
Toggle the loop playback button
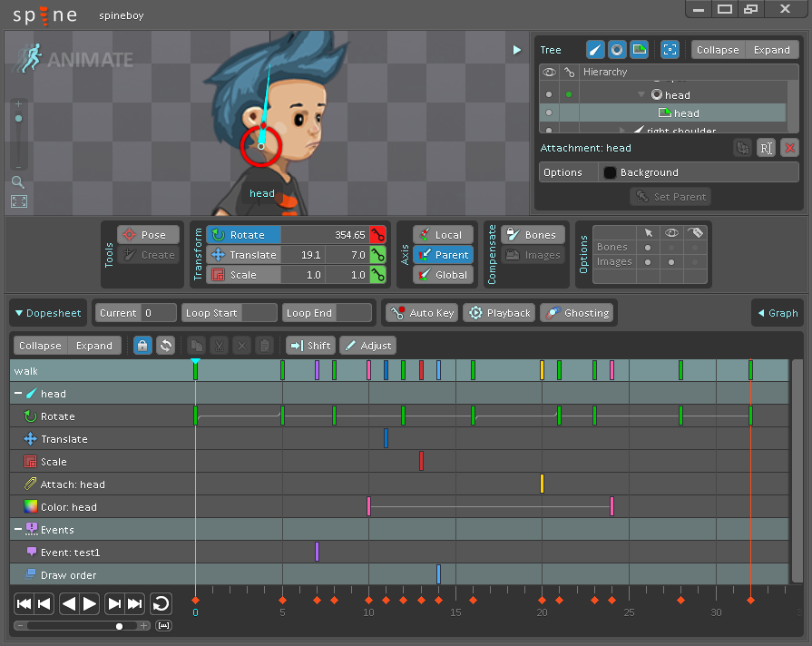pyautogui.click(x=161, y=603)
